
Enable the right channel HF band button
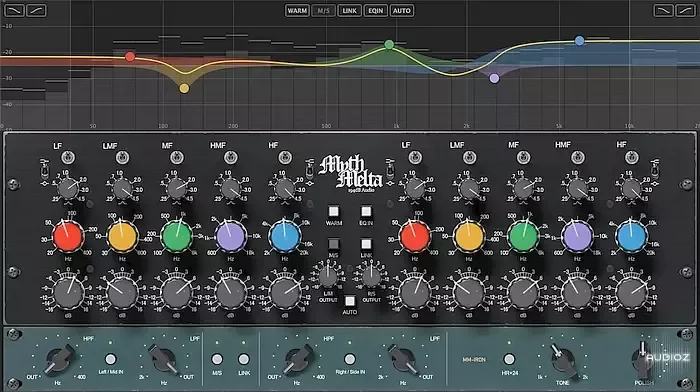click(x=631, y=157)
